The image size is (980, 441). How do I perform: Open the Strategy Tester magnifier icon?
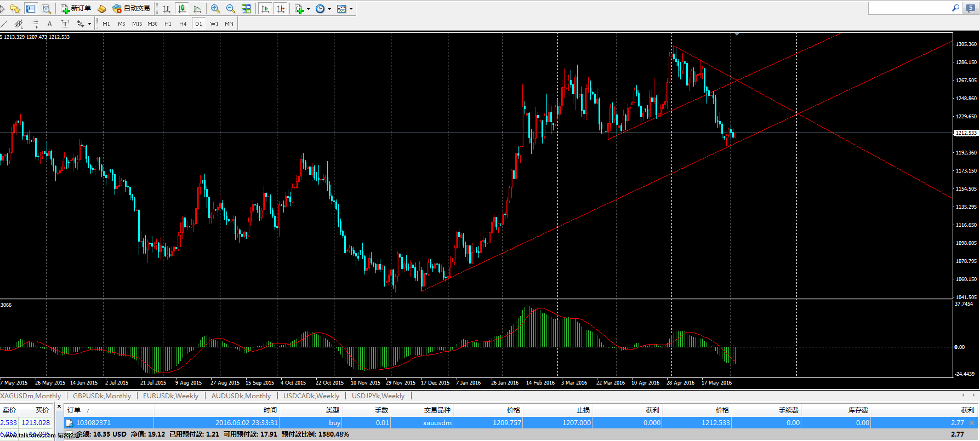pos(46,9)
